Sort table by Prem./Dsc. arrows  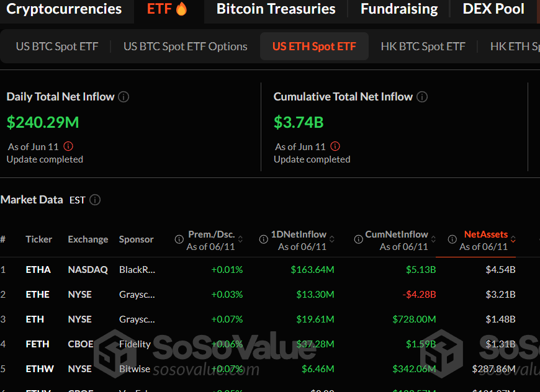pyautogui.click(x=240, y=239)
